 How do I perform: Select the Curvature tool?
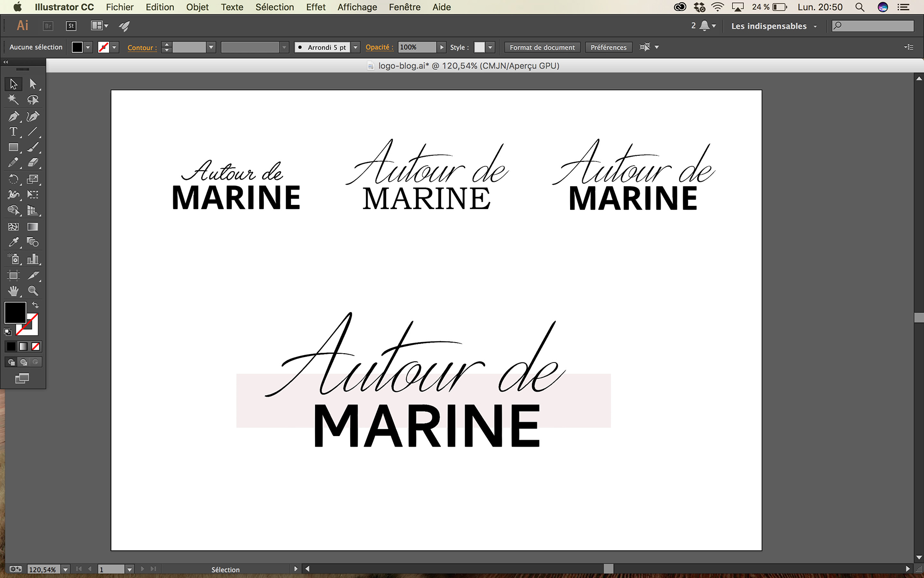pyautogui.click(x=33, y=116)
